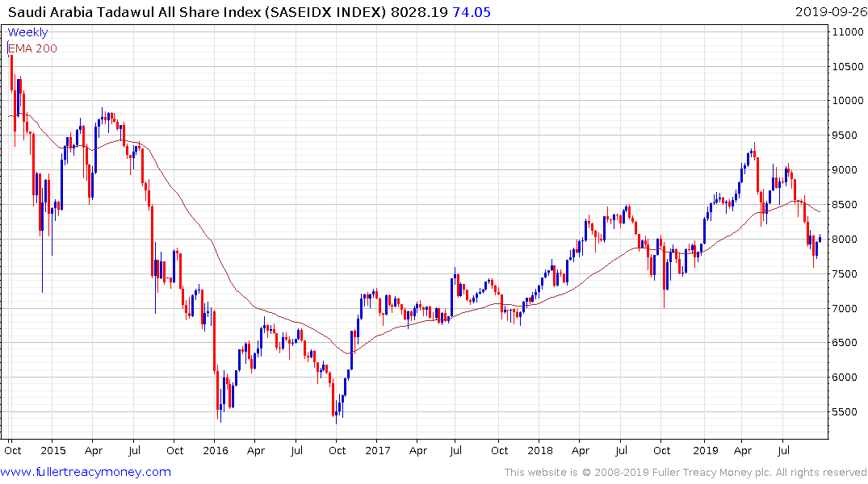The image size is (868, 484).
Task: Open the www.fullertreacymoney.com link
Action: coord(86,472)
